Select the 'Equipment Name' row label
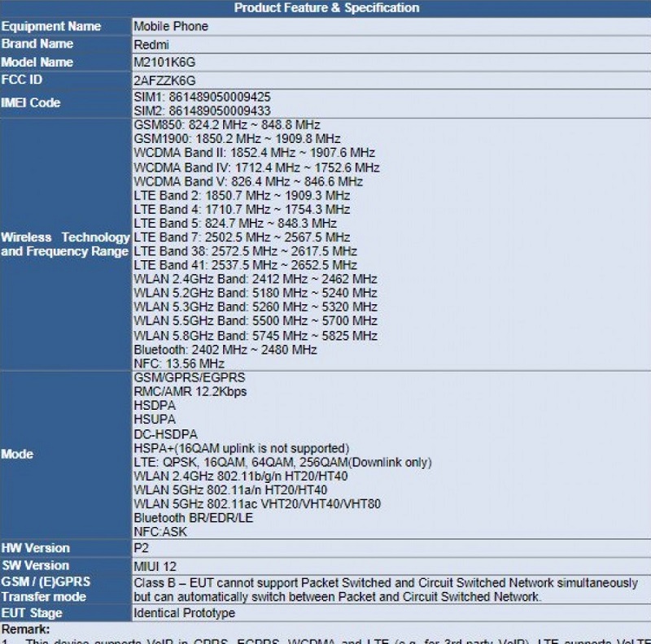The image size is (651, 644). click(x=51, y=26)
